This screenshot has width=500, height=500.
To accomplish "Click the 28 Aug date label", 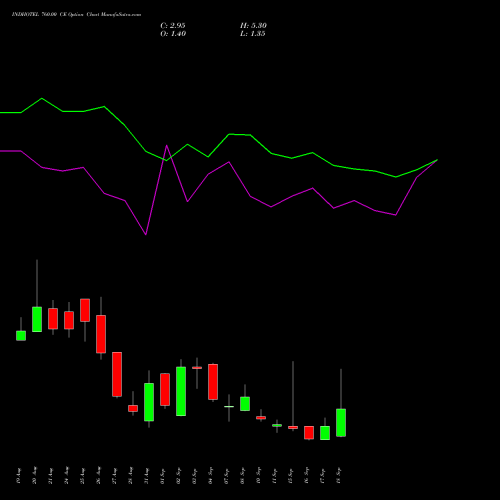I will [x=131, y=476].
